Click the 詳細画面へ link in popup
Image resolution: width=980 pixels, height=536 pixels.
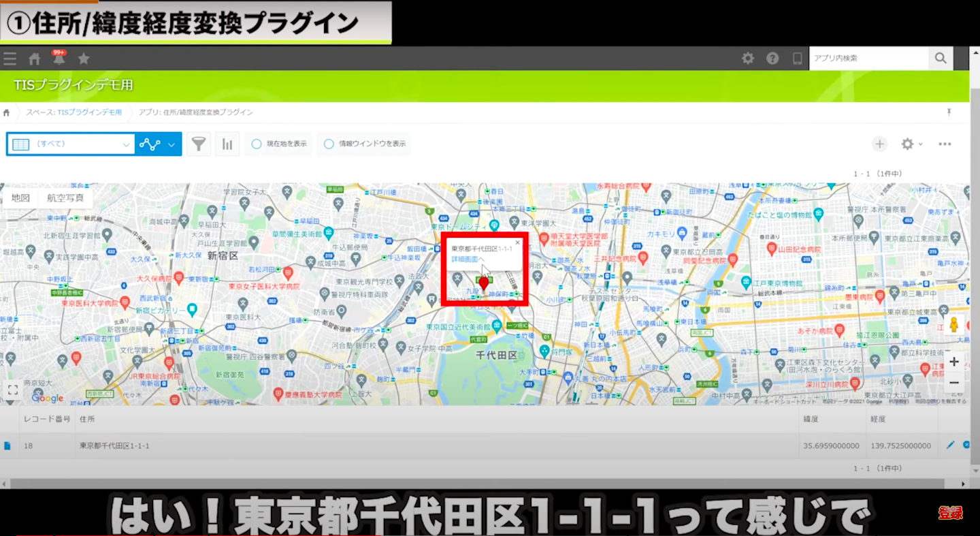468,259
